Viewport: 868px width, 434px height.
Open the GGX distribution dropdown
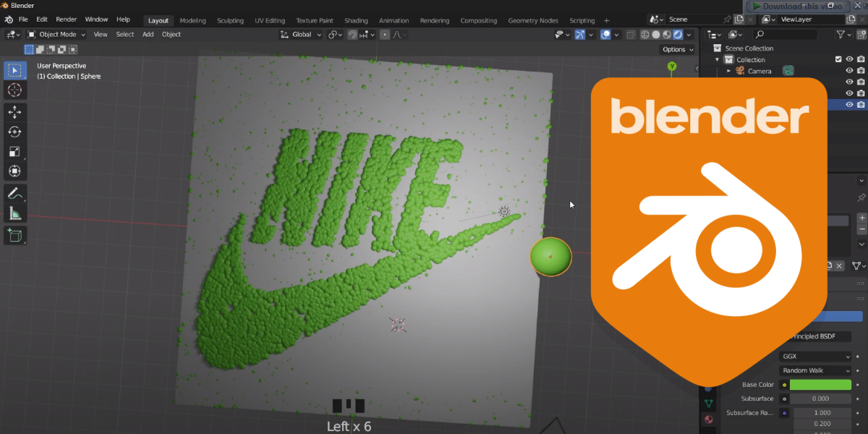pos(816,357)
